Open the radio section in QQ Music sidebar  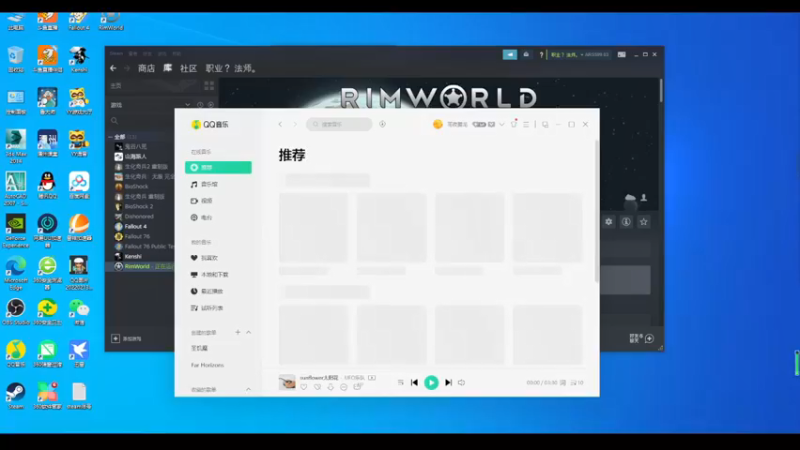point(202,217)
